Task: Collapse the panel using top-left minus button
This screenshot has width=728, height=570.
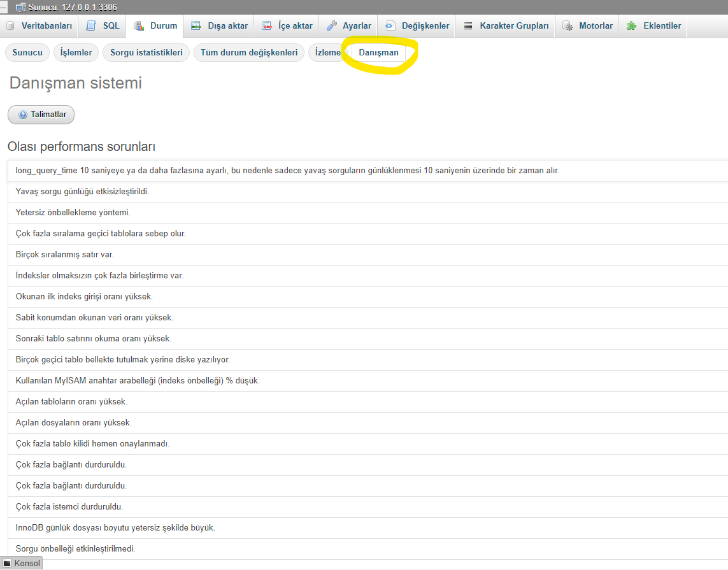Action: click(x=3, y=7)
